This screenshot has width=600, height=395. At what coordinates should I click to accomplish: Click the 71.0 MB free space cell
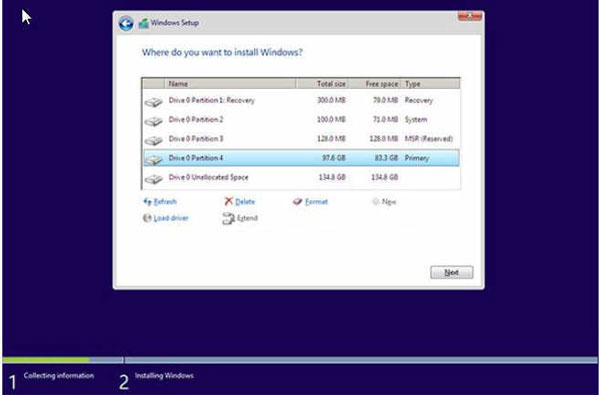(386, 119)
